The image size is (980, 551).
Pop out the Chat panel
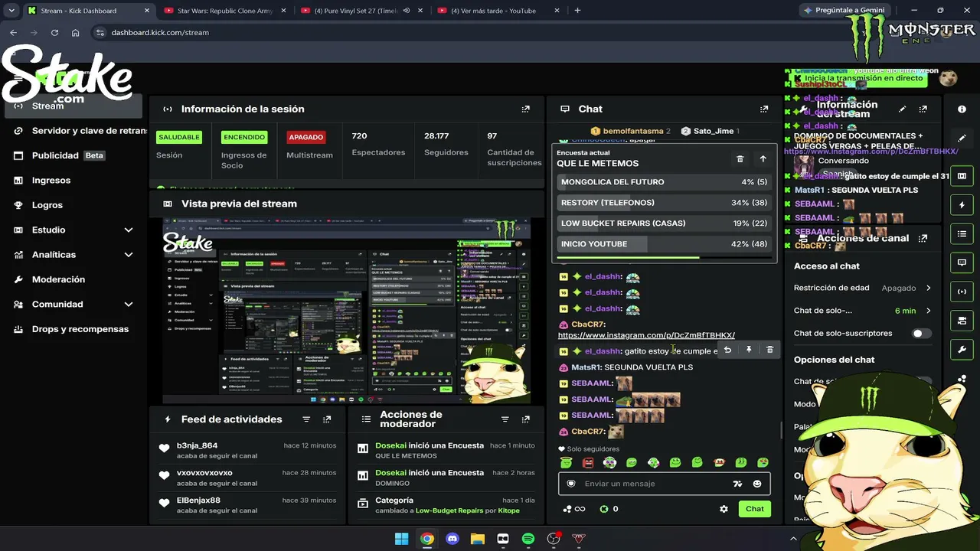tap(763, 109)
